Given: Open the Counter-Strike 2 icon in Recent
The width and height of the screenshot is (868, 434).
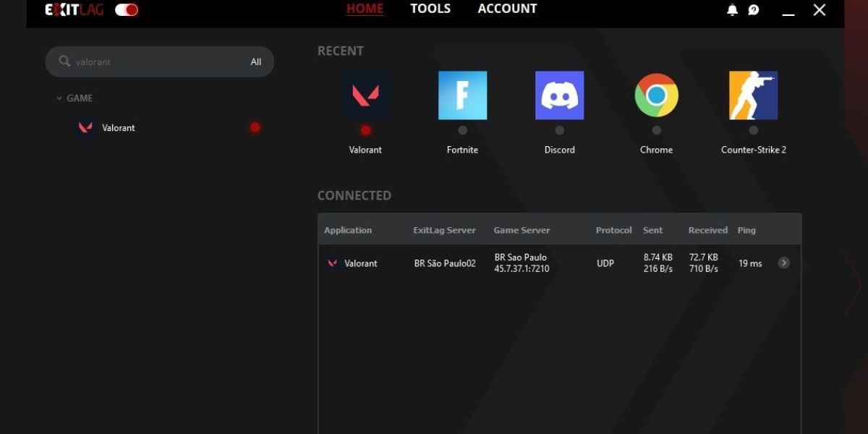Looking at the screenshot, I should click(x=754, y=95).
